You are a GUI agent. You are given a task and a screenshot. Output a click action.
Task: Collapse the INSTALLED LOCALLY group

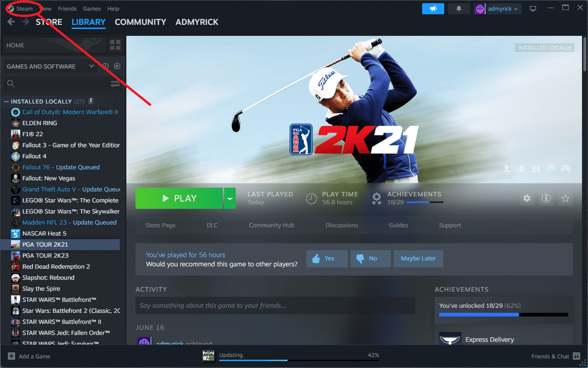pyautogui.click(x=6, y=102)
